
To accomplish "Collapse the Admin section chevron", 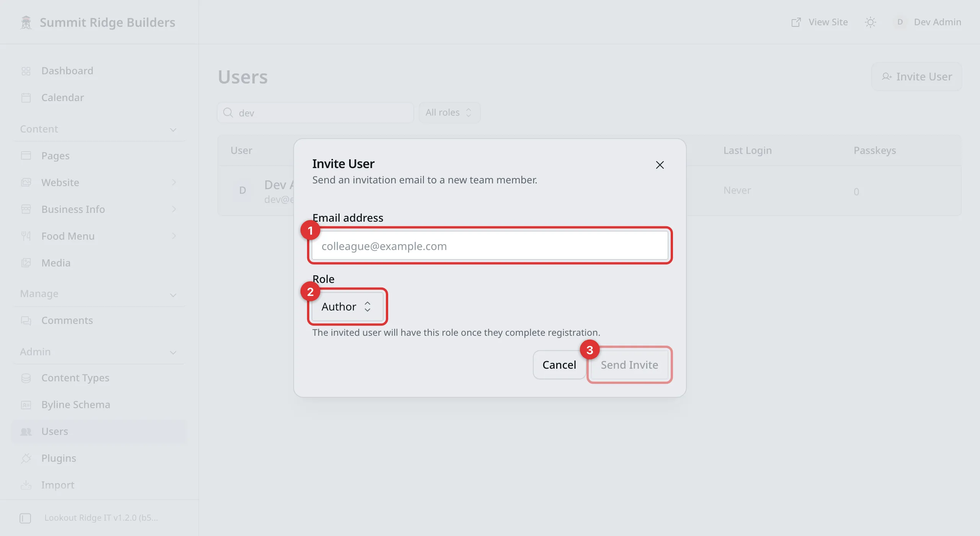I will [x=173, y=353].
